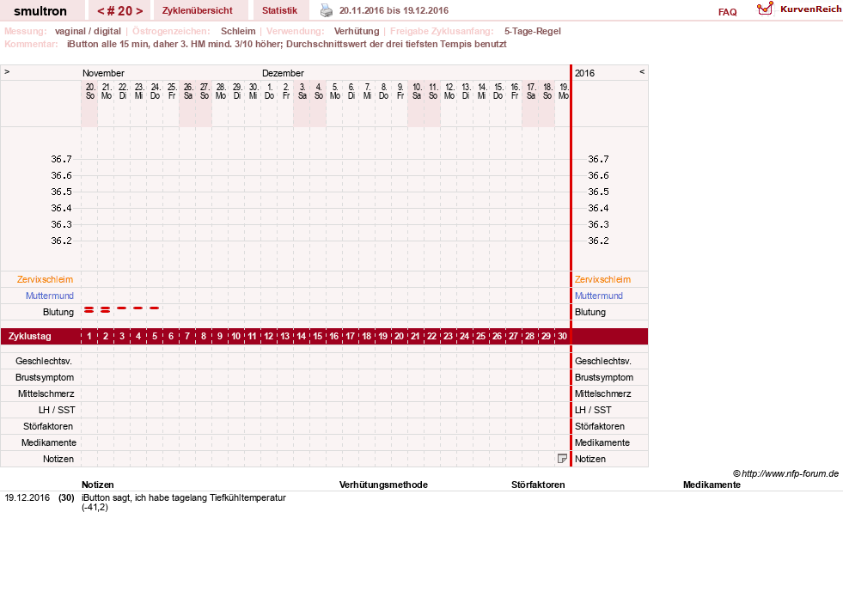Viewport: 843px width, 616px height.
Task: Click the Verhütung usage value
Action: (x=357, y=31)
